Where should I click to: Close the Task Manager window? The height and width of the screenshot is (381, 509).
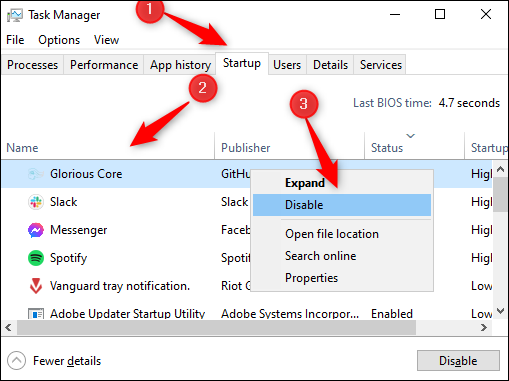click(486, 14)
